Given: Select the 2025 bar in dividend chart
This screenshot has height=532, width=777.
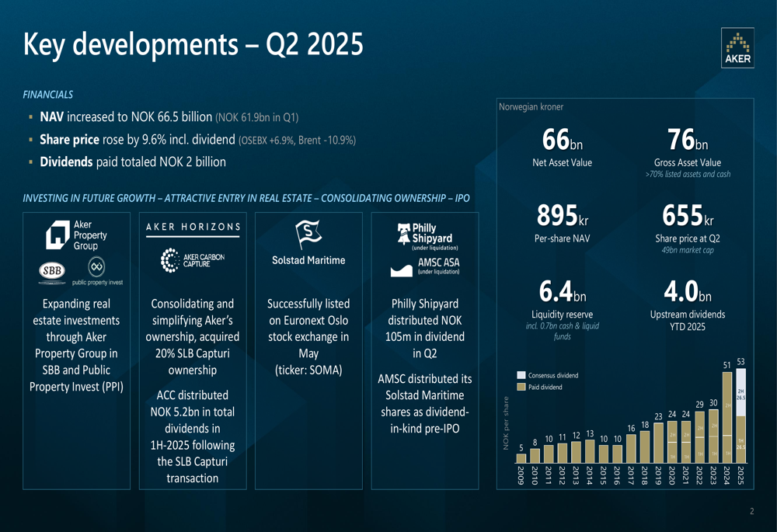Looking at the screenshot, I should coord(740,419).
